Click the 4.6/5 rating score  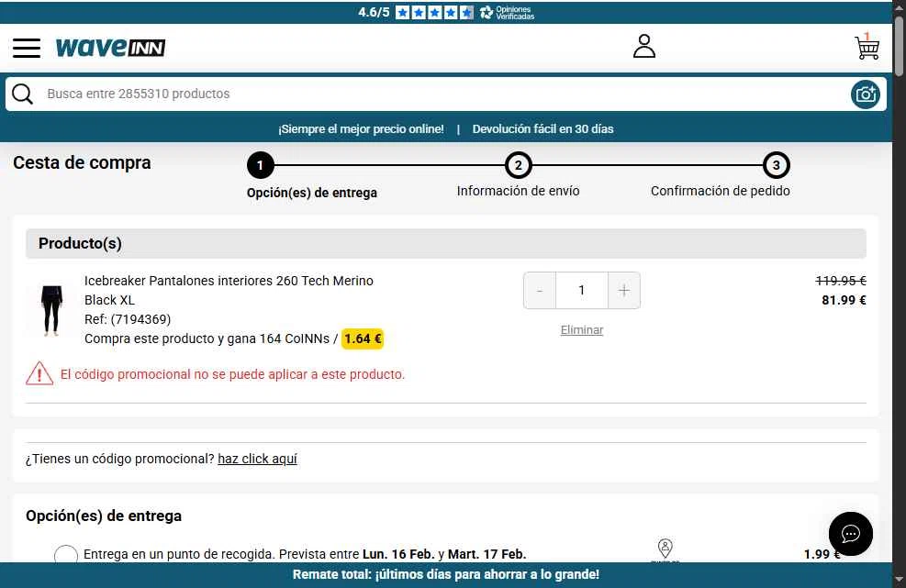374,12
